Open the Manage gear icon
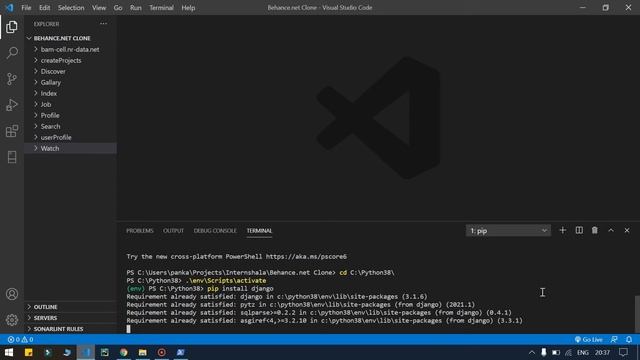640x360 pixels. [x=12, y=320]
